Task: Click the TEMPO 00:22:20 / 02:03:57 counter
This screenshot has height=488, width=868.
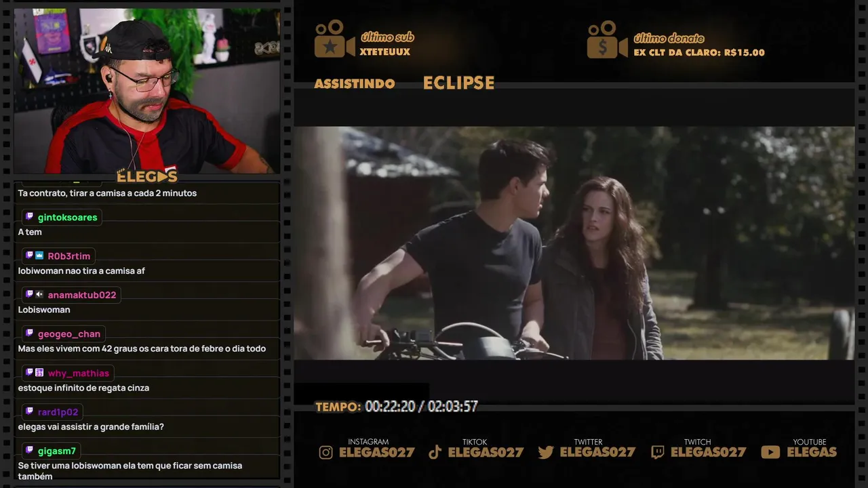Action: [x=397, y=407]
